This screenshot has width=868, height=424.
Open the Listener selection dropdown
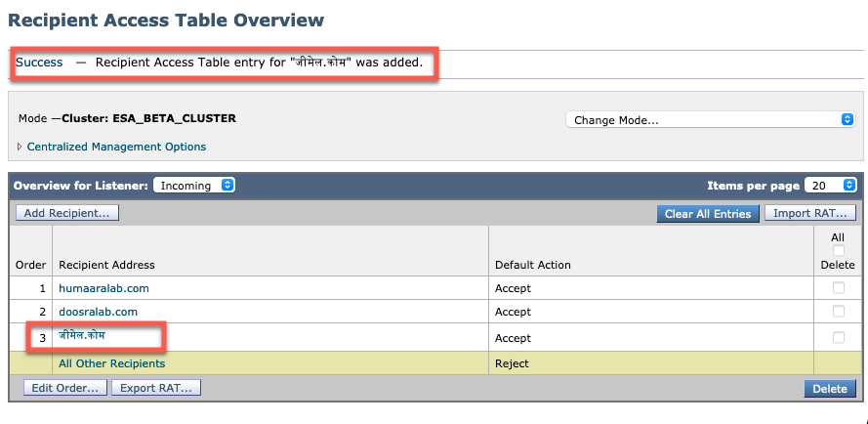pos(194,185)
